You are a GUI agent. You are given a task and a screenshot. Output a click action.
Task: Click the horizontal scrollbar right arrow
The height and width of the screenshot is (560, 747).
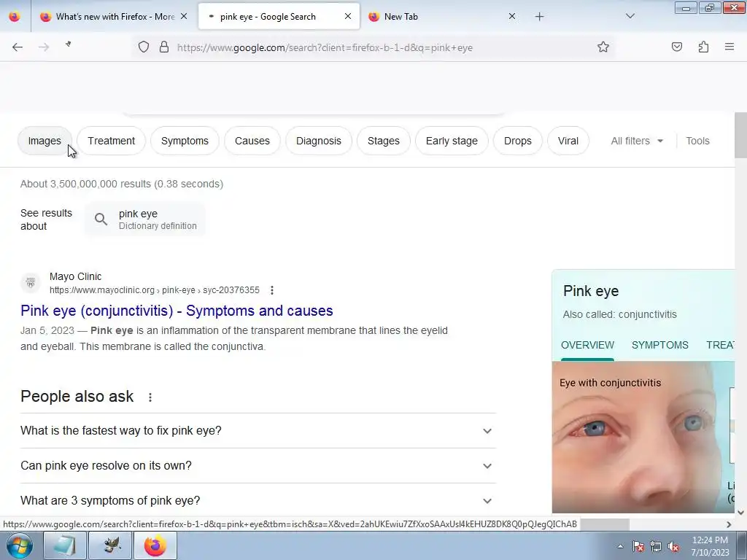(x=729, y=524)
